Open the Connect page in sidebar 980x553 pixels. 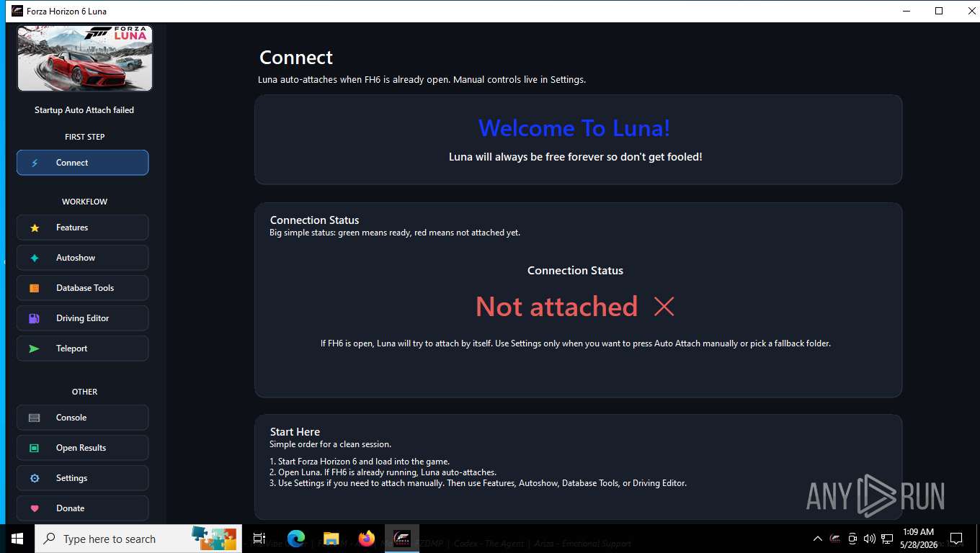point(82,163)
